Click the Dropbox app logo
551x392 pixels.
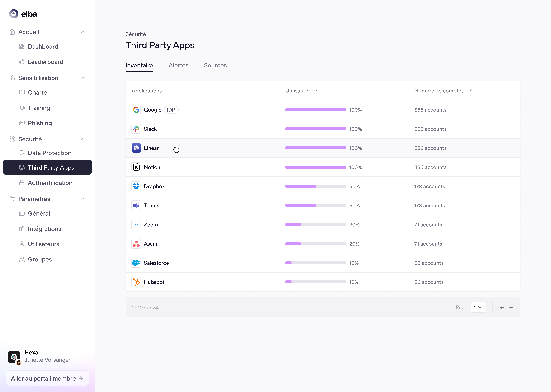click(136, 186)
